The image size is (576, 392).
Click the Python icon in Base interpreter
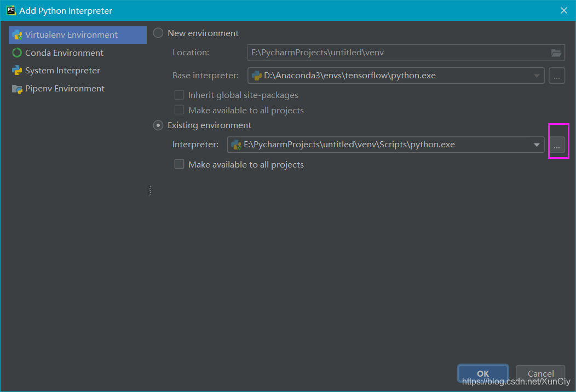point(256,76)
